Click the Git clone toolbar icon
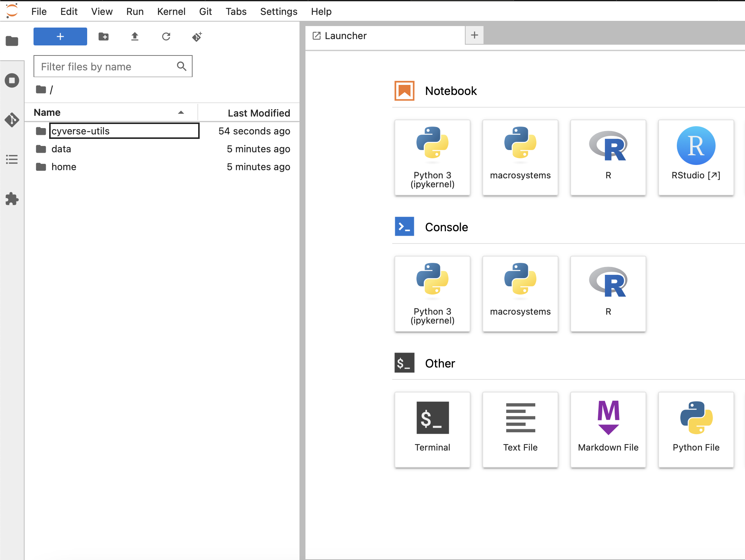 [197, 36]
